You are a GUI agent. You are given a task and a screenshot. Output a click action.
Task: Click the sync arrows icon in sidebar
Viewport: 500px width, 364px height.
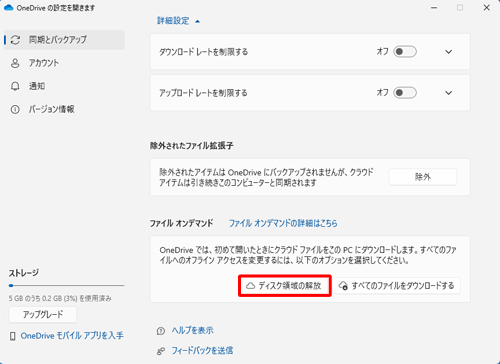tap(15, 40)
